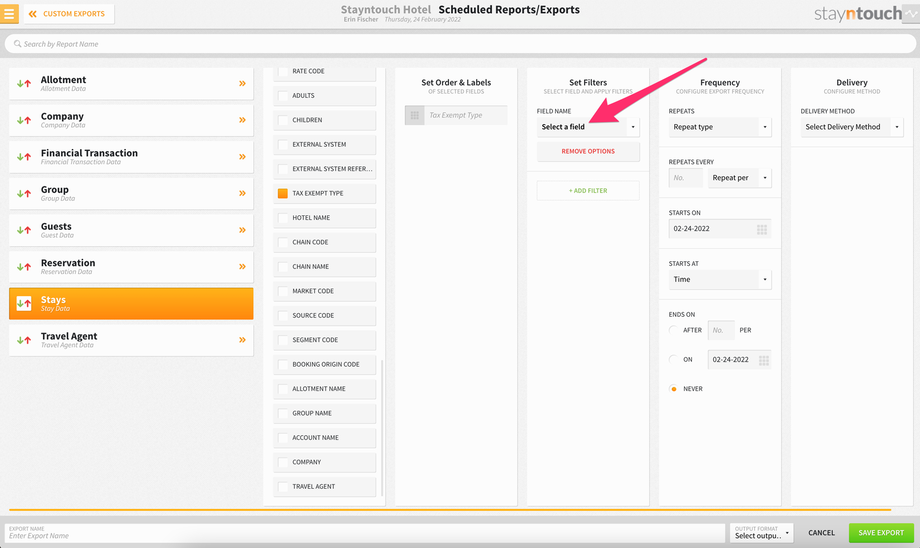The height and width of the screenshot is (548, 920).
Task: Click the Group import/export arrows icon
Action: [24, 194]
